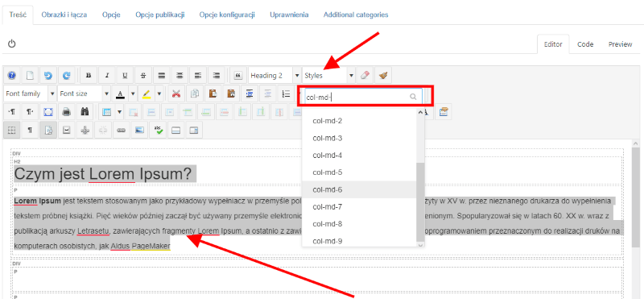The width and height of the screenshot is (644, 299).
Task: Select the Treść tab
Action: 18,15
